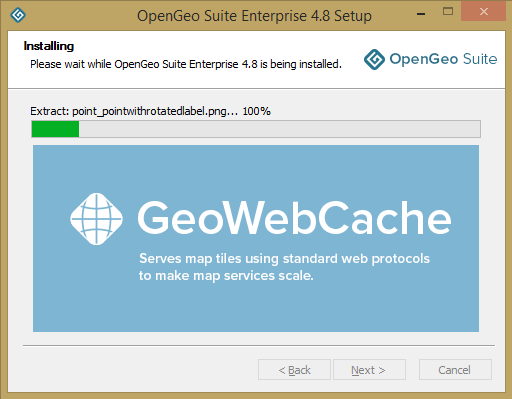Click the installer title bar icon

point(18,15)
